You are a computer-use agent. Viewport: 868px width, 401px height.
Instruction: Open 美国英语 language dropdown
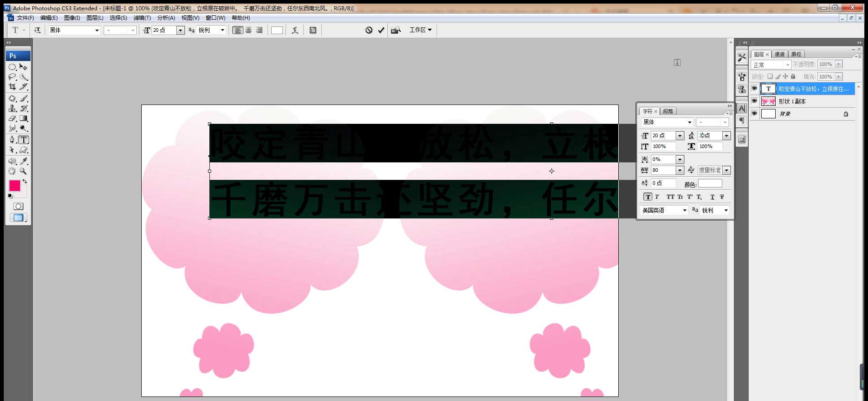click(685, 210)
